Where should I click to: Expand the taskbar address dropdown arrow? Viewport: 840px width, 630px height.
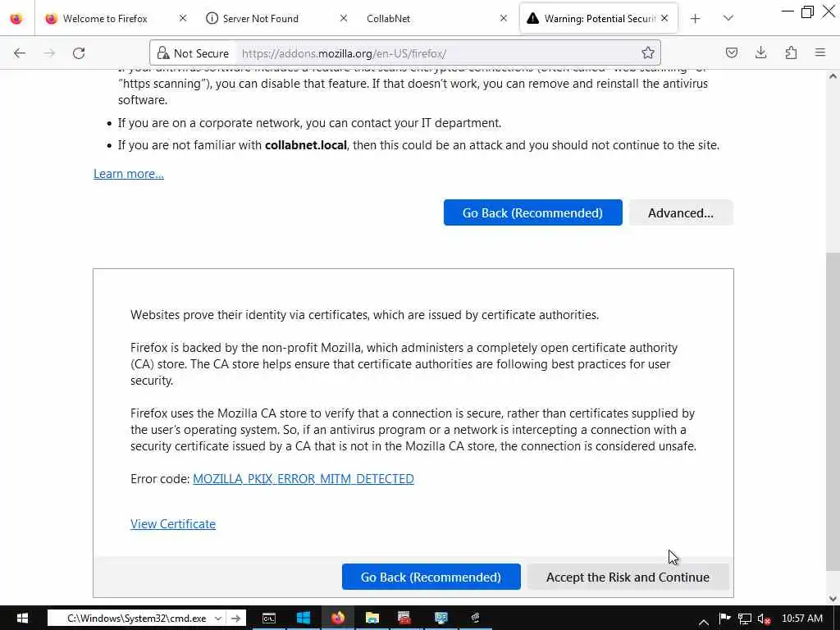coord(218,619)
